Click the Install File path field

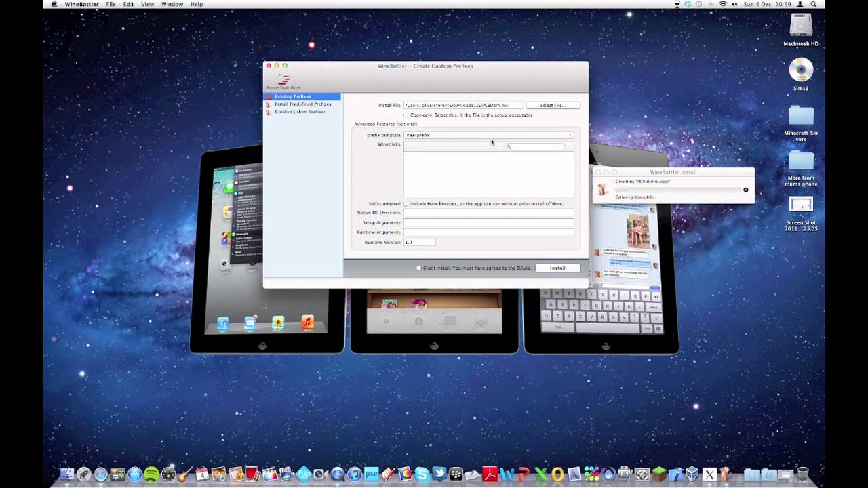464,105
